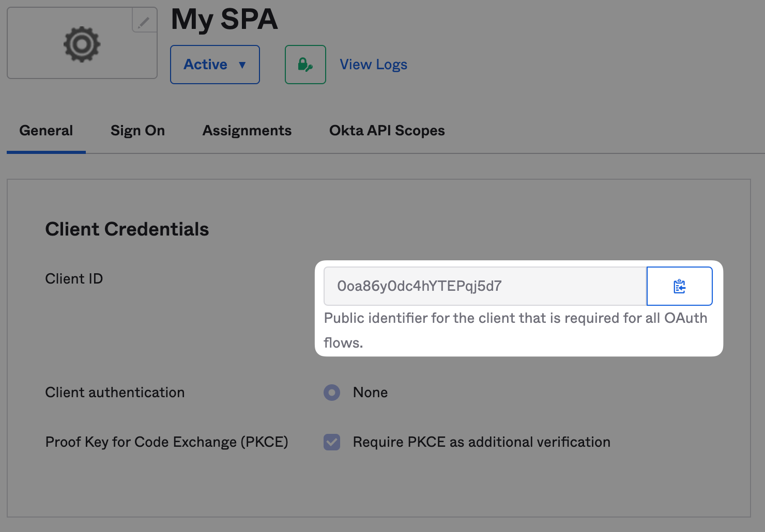Open the View Logs link
The width and height of the screenshot is (765, 532).
pyautogui.click(x=373, y=65)
